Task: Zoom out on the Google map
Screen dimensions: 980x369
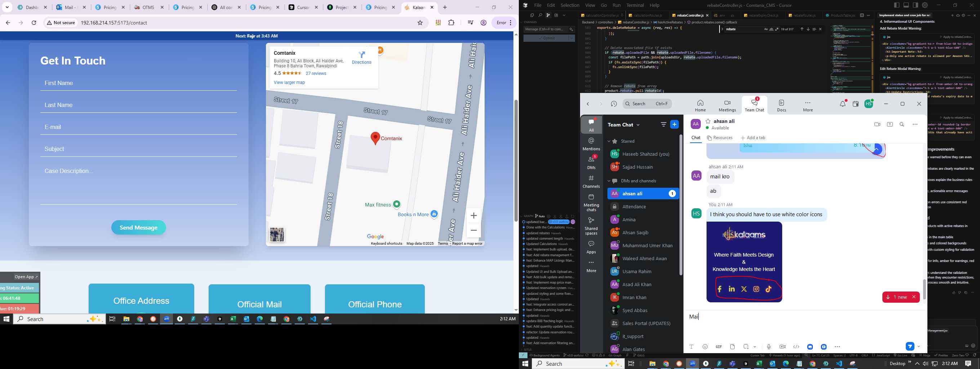Action: (474, 231)
